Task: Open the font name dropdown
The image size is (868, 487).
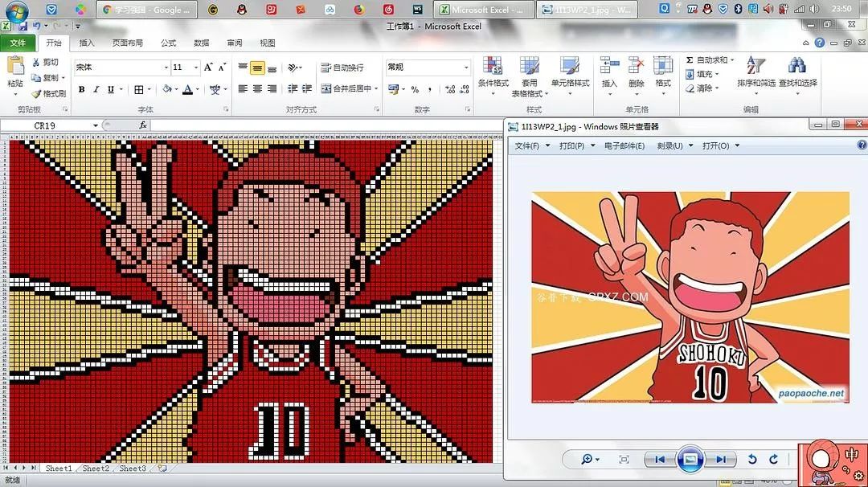Action: coord(166,67)
